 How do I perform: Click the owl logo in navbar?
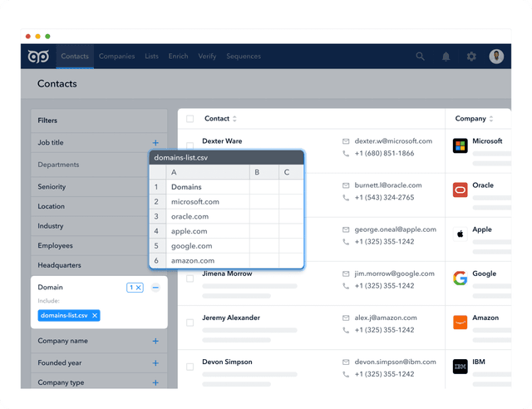click(38, 57)
